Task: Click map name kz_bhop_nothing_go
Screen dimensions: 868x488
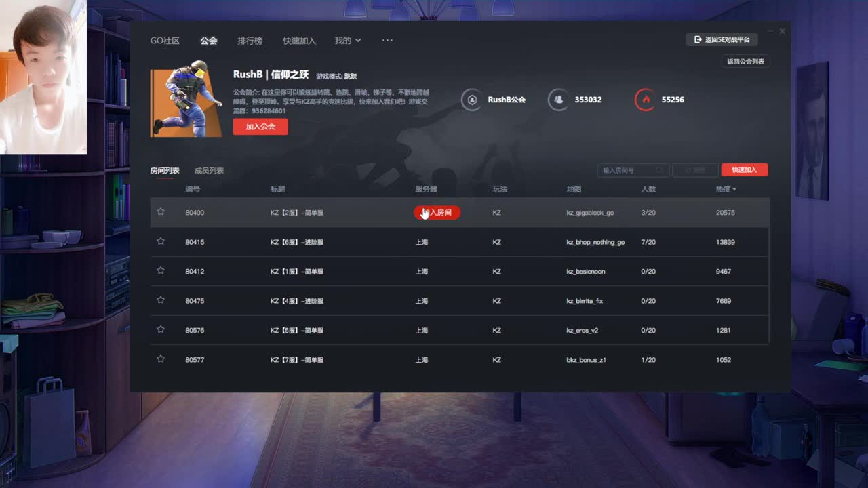Action: [x=595, y=242]
